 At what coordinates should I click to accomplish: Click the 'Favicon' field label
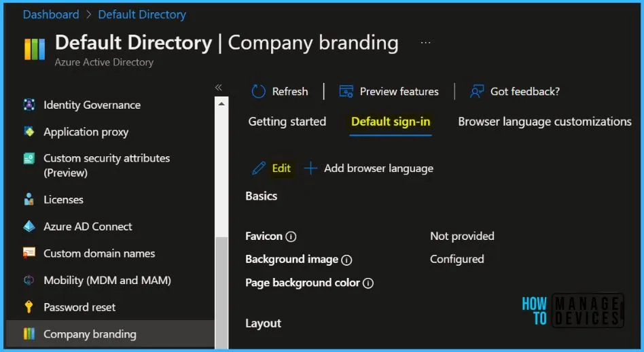pyautogui.click(x=264, y=236)
